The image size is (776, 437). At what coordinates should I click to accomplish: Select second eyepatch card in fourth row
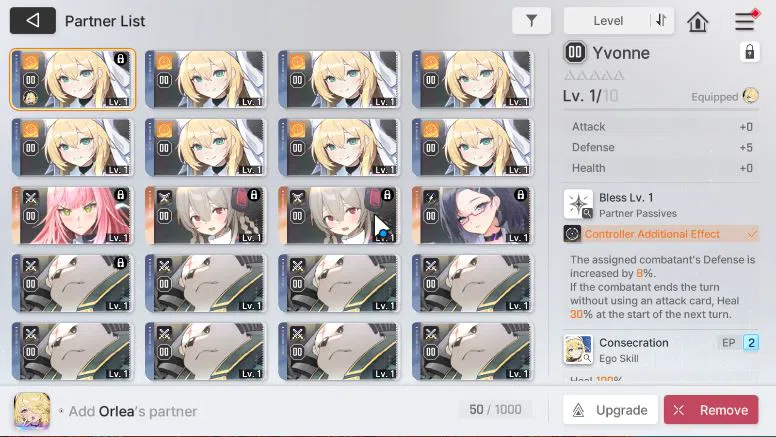pos(206,283)
